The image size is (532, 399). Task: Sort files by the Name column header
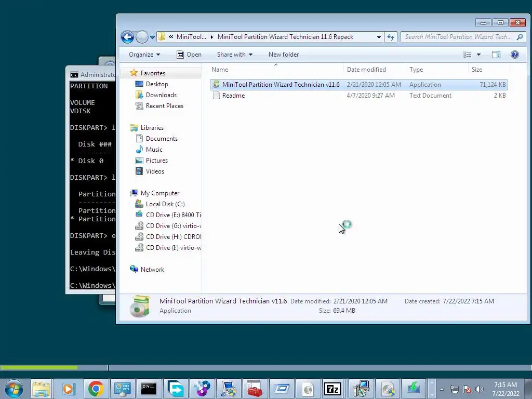pyautogui.click(x=276, y=70)
